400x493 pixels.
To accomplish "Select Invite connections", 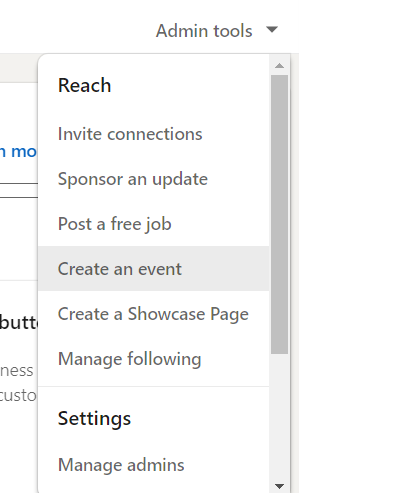I will (154, 134).
